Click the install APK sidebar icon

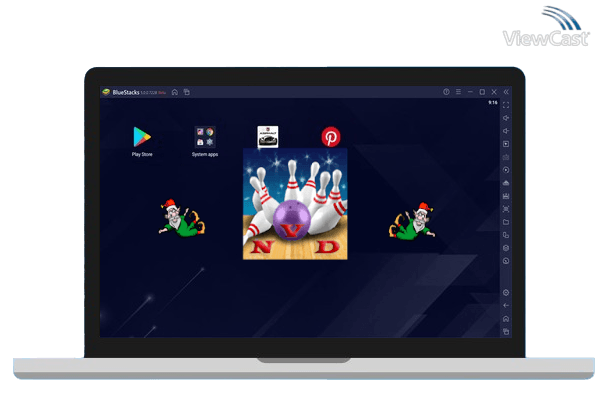pos(506,183)
